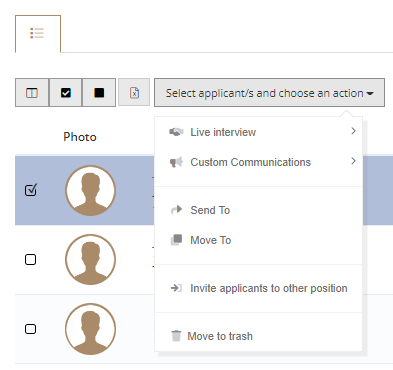Choose Custom Communications menu item
The height and width of the screenshot is (370, 393).
tap(258, 162)
